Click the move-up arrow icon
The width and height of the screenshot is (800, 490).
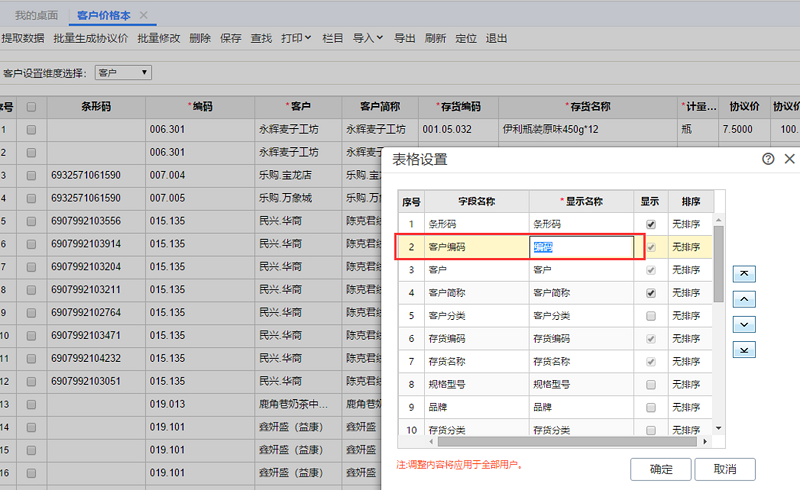[744, 299]
